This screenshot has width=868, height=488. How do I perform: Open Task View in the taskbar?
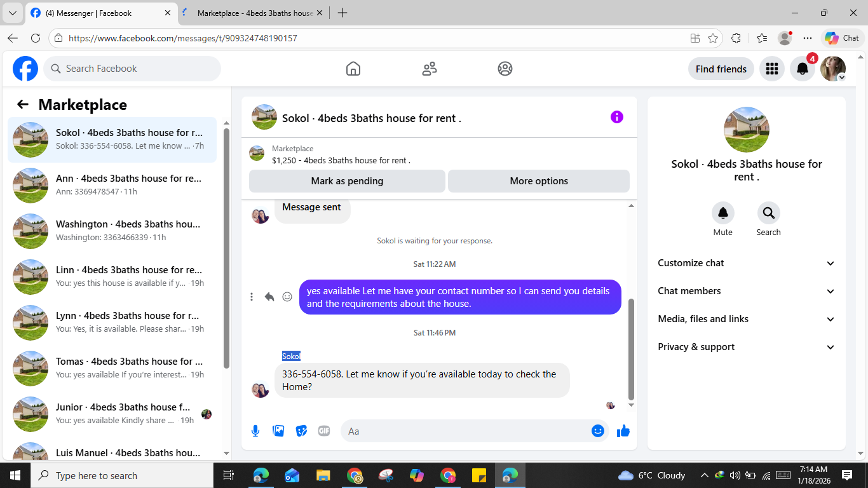pyautogui.click(x=229, y=475)
